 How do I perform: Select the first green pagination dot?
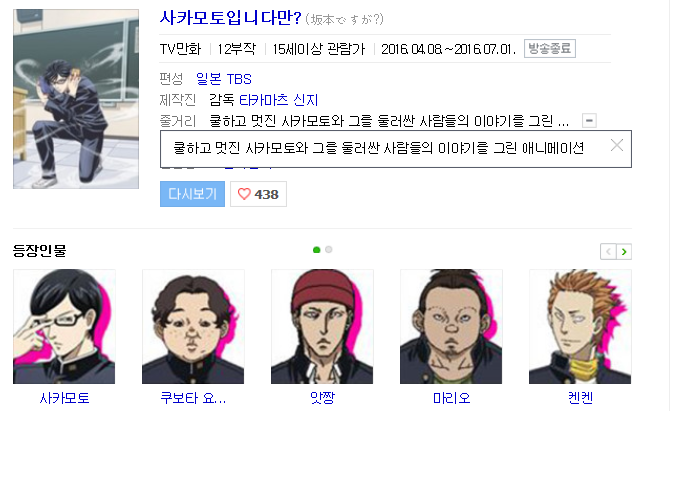(x=317, y=250)
